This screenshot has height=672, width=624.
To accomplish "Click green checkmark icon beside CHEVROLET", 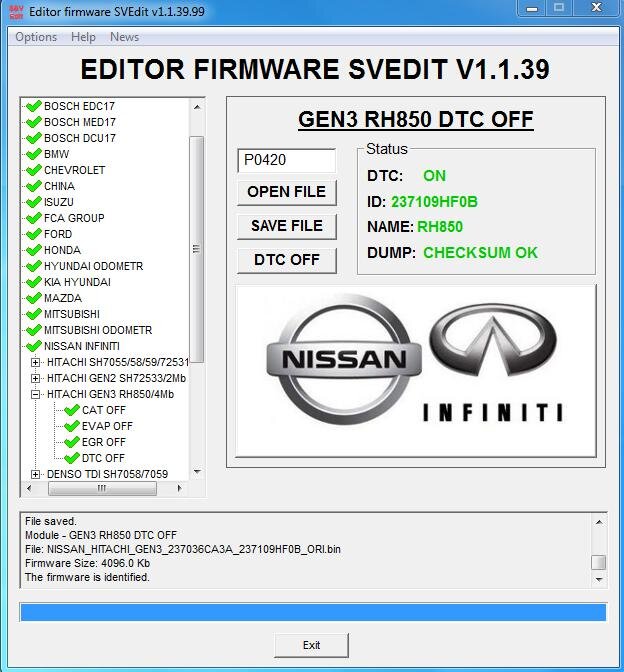I will (x=33, y=170).
